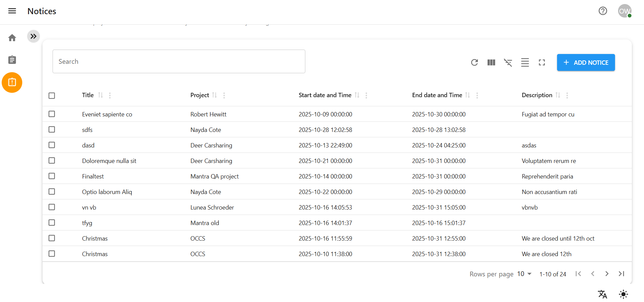Check the box for Eveniet sapiente co
The width and height of the screenshot is (644, 302).
pos(52,114)
